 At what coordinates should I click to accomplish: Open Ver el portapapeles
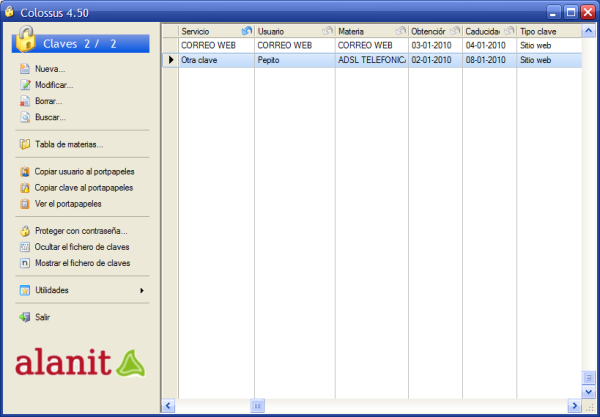point(68,203)
